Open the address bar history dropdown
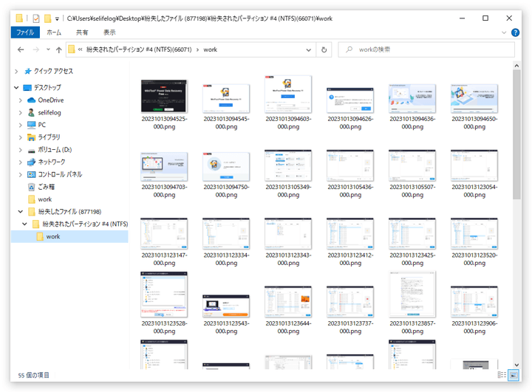 [309, 49]
